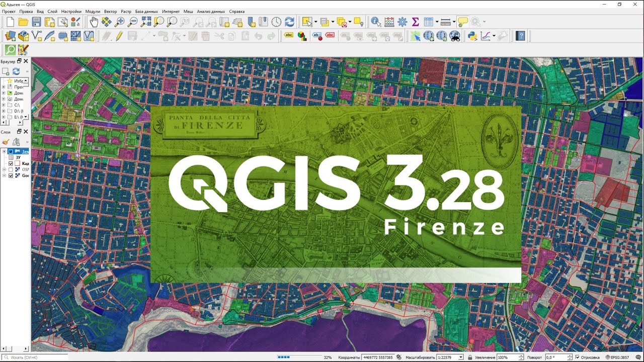
Task: Open the Слой menu
Action: click(x=52, y=11)
